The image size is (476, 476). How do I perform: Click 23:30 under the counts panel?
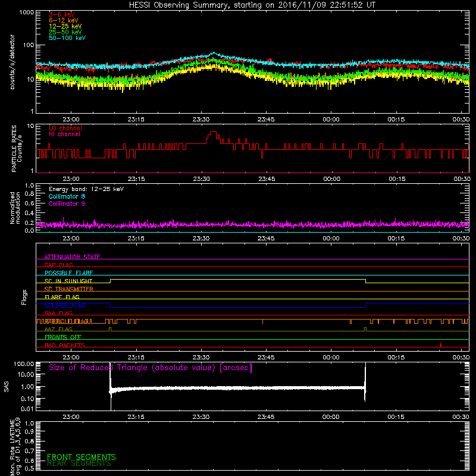(x=201, y=120)
